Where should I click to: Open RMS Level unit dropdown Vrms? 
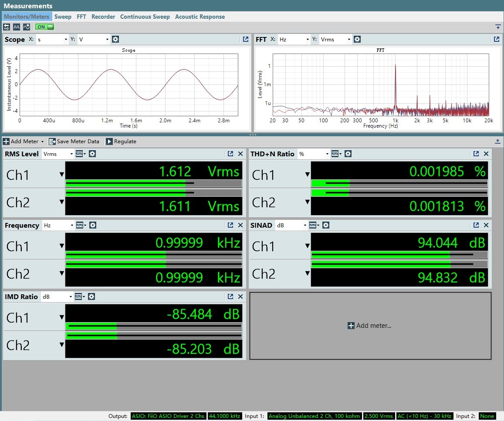tap(58, 154)
